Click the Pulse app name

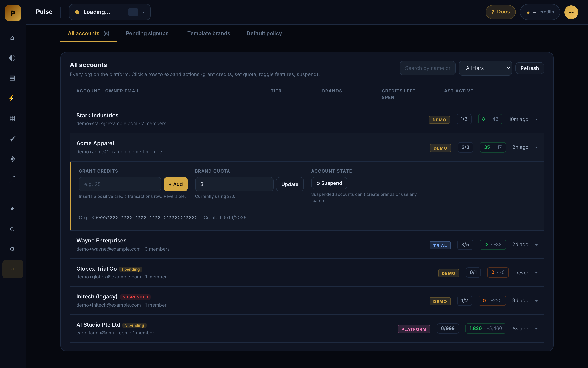[44, 12]
